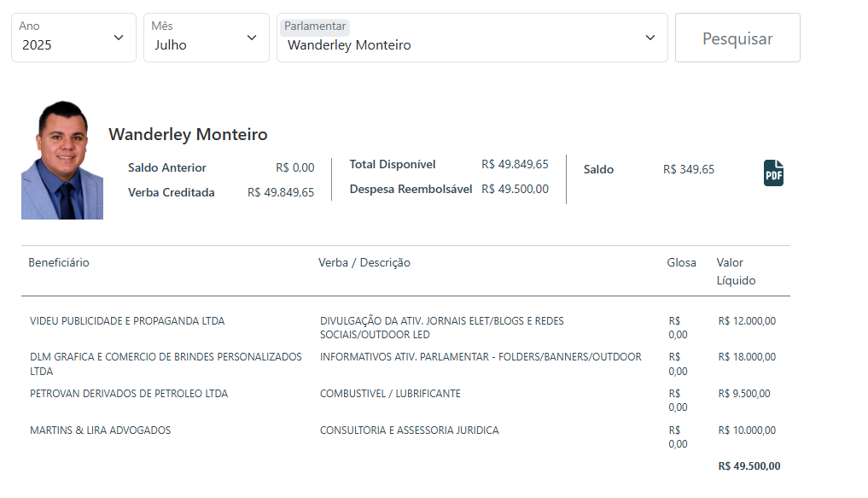The width and height of the screenshot is (868, 498).
Task: Click CONSULTORIA E ASSESSORIA JURIDICA description
Action: coord(409,431)
